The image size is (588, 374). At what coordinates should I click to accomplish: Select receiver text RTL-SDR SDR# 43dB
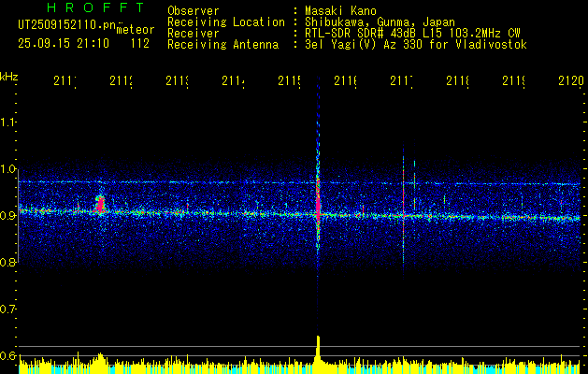(x=361, y=34)
